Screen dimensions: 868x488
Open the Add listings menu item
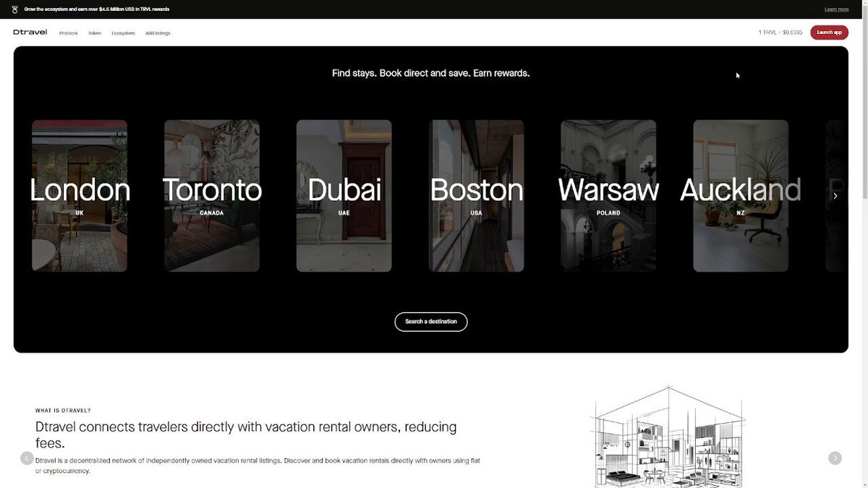(x=158, y=33)
